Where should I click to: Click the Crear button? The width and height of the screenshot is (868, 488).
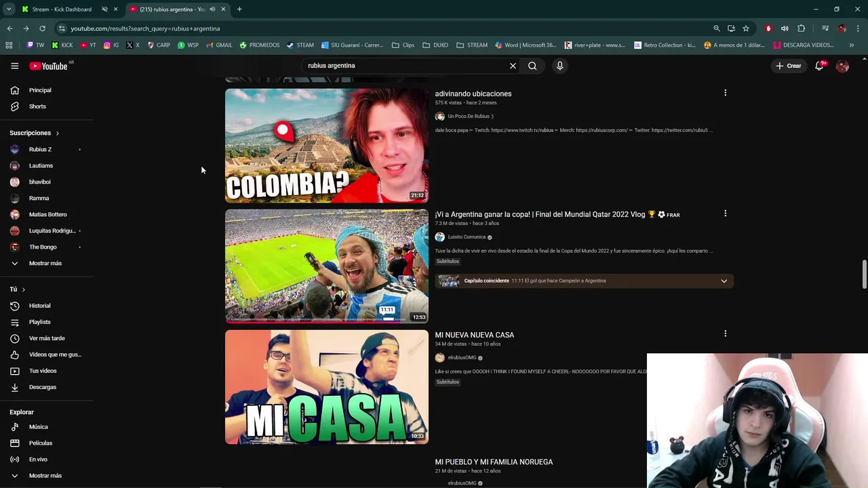789,66
